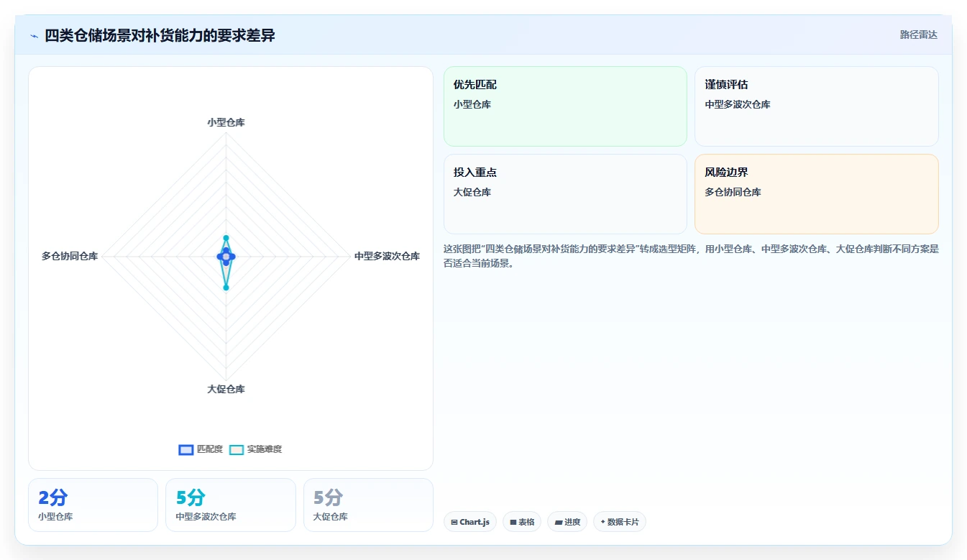Viewport: 967px width, 560px height.
Task: Click the 小型仓库 radar axis label
Action: point(226,122)
